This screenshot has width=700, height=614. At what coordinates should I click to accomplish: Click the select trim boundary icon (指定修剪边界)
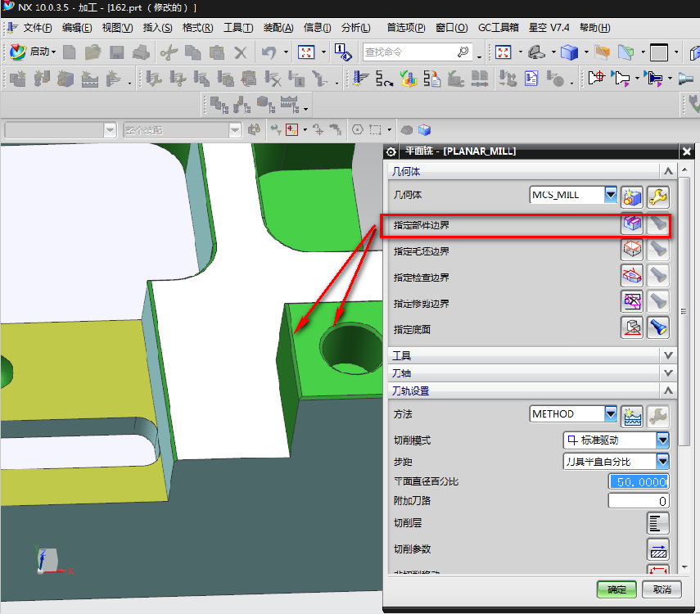pyautogui.click(x=632, y=302)
